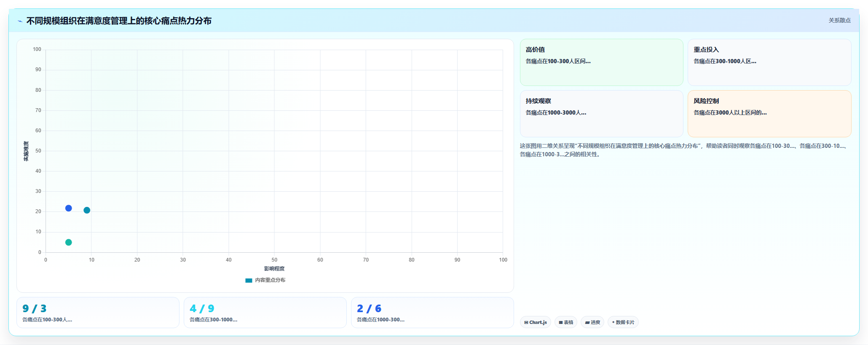This screenshot has width=868, height=345.
Task: Select the blue scatter data point
Action: pyautogui.click(x=69, y=208)
